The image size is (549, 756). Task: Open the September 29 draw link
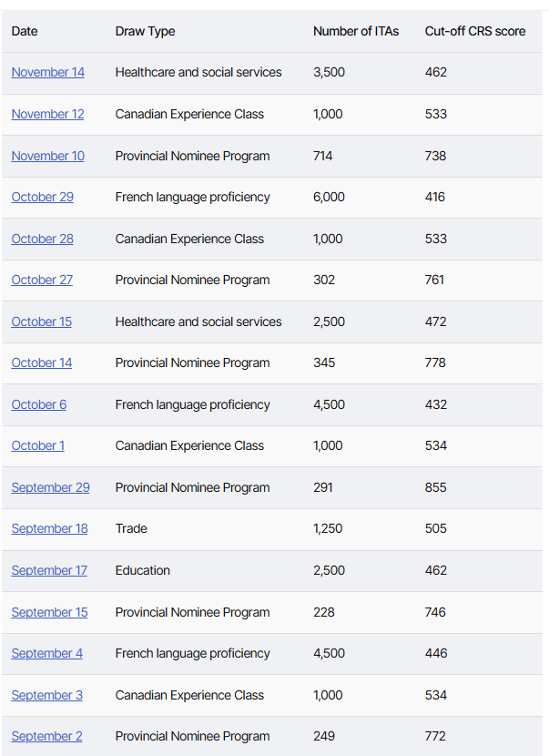(x=50, y=487)
